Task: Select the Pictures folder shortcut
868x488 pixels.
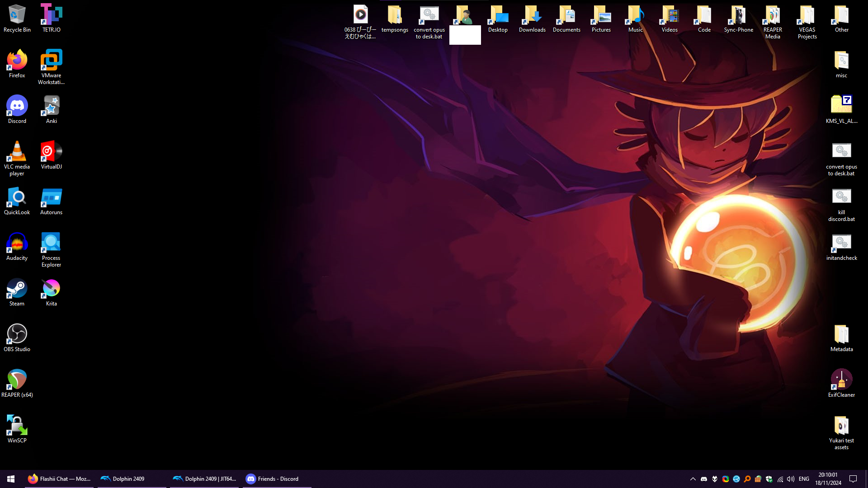Action: [601, 19]
